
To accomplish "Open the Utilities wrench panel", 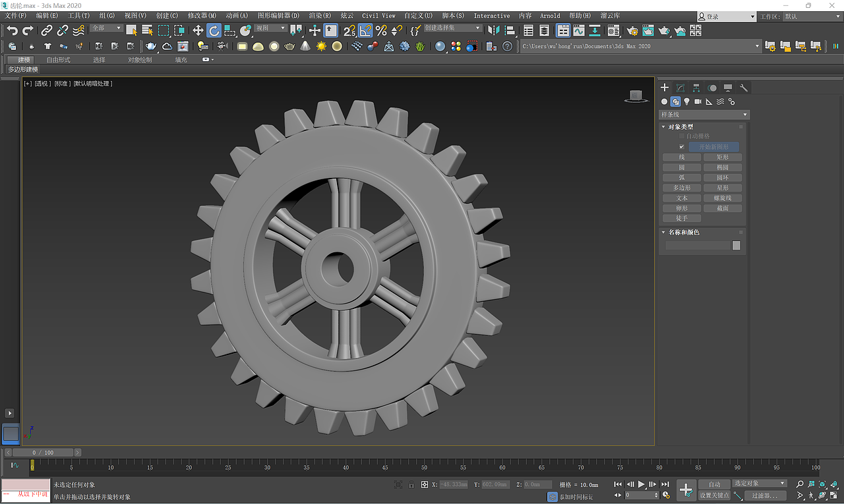I will point(744,88).
